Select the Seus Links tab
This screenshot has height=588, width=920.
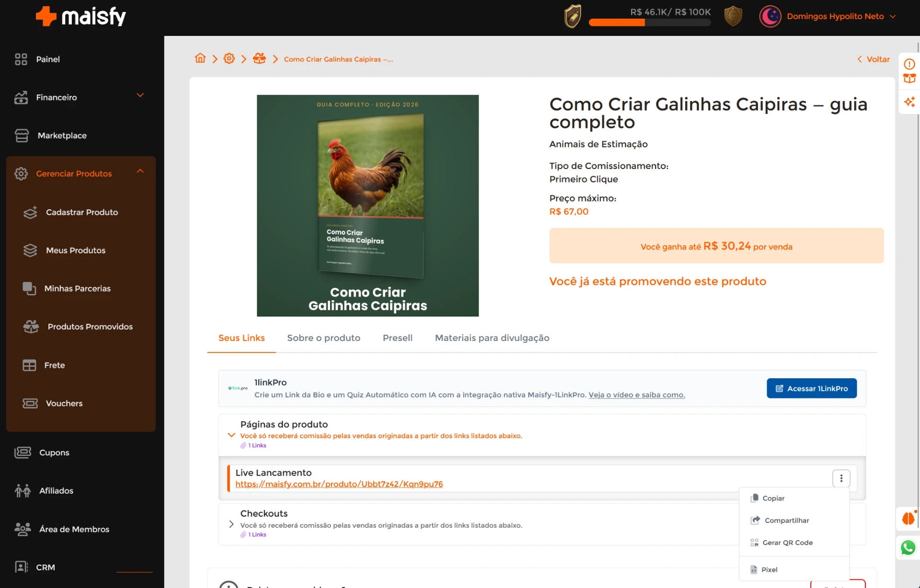pos(241,338)
